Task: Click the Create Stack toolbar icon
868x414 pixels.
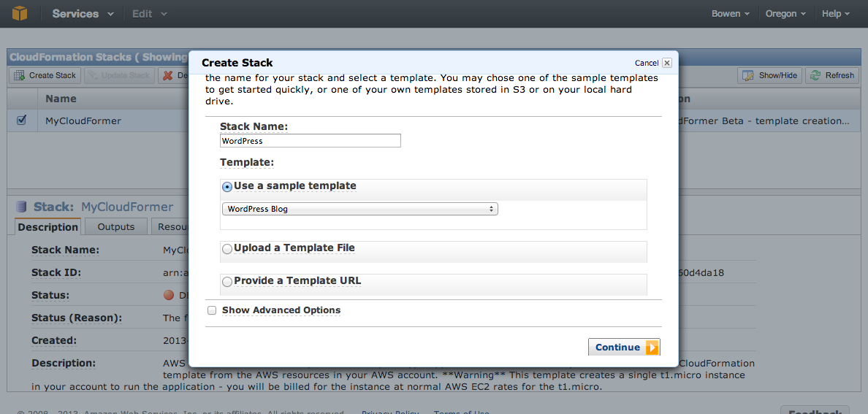Action: pyautogui.click(x=20, y=75)
